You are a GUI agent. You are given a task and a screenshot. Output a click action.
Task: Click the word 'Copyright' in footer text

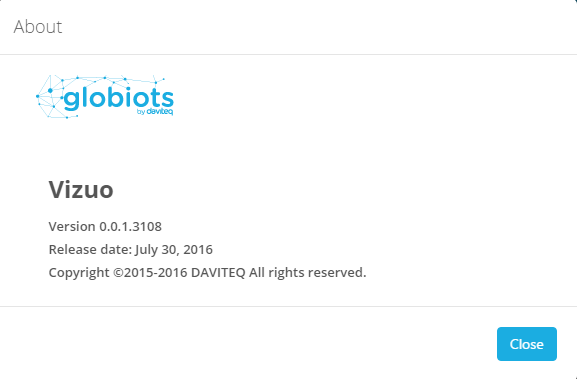click(x=79, y=273)
